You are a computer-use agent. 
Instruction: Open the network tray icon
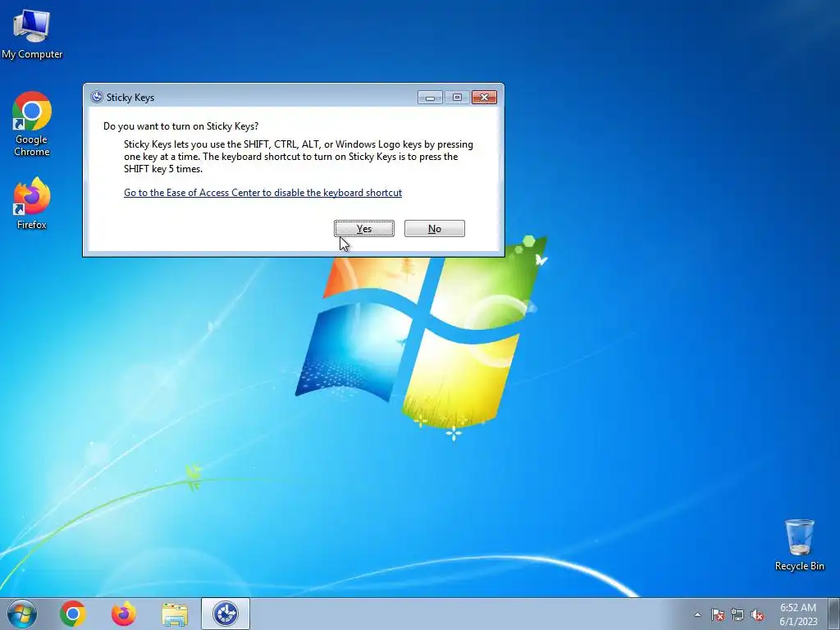[x=737, y=614]
